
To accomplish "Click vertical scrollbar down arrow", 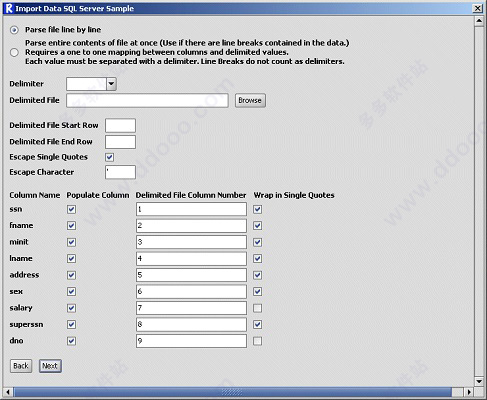I will pyautogui.click(x=479, y=381).
